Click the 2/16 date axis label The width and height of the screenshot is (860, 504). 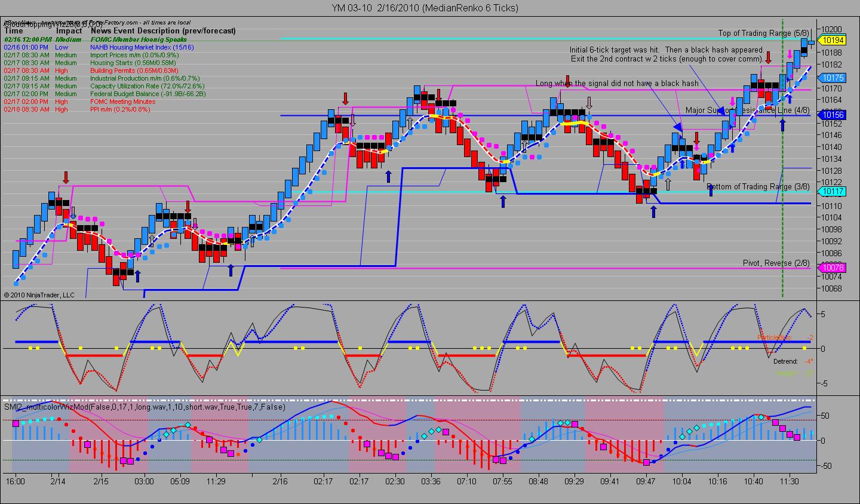(x=279, y=481)
